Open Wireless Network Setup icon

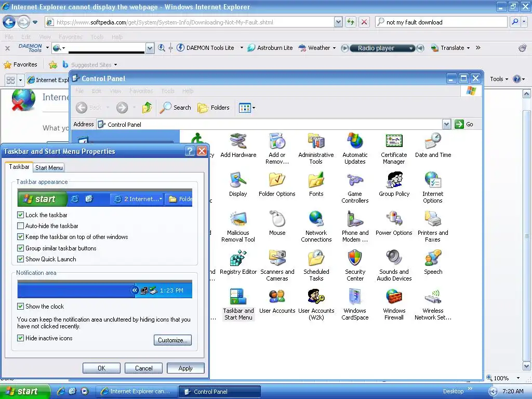point(433,304)
